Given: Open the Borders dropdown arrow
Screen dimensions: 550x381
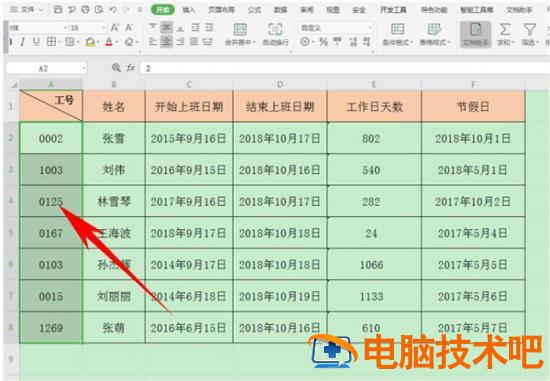Looking at the screenshot, I should pos(59,42).
